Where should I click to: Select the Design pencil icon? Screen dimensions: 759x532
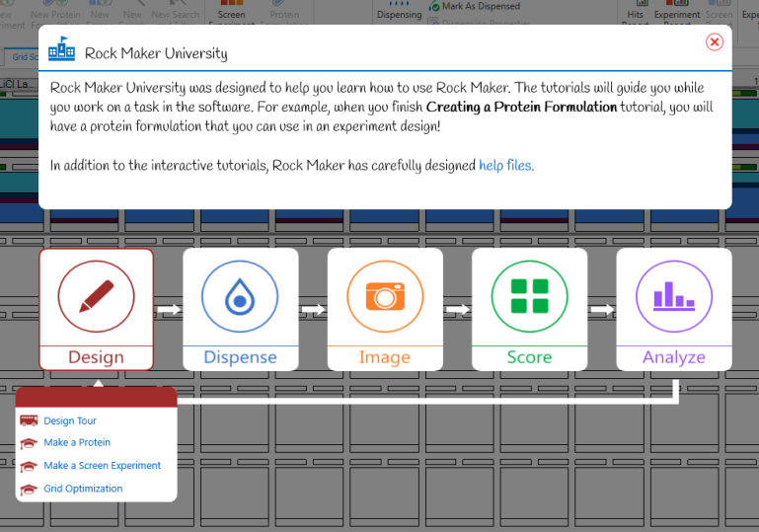[x=97, y=296]
